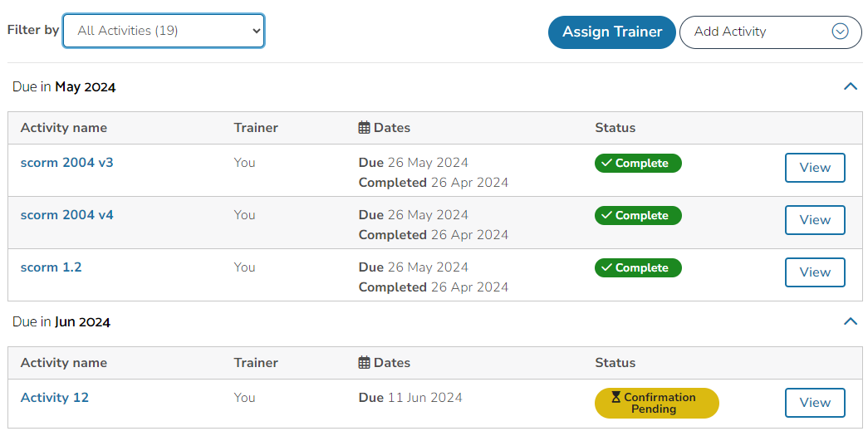Open the Filter by All Activities dropdown
This screenshot has height=436, width=868.
pos(164,31)
